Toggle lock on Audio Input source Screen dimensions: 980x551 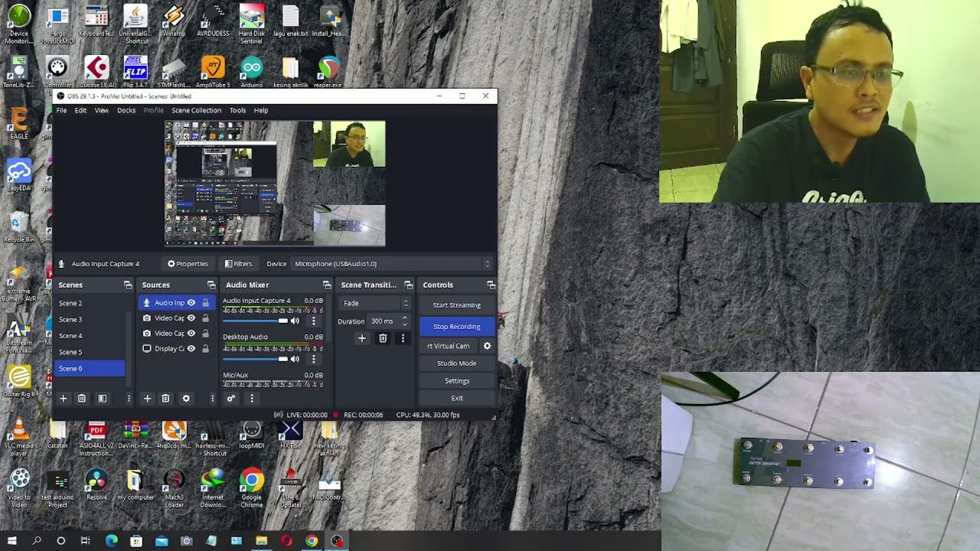tap(205, 303)
